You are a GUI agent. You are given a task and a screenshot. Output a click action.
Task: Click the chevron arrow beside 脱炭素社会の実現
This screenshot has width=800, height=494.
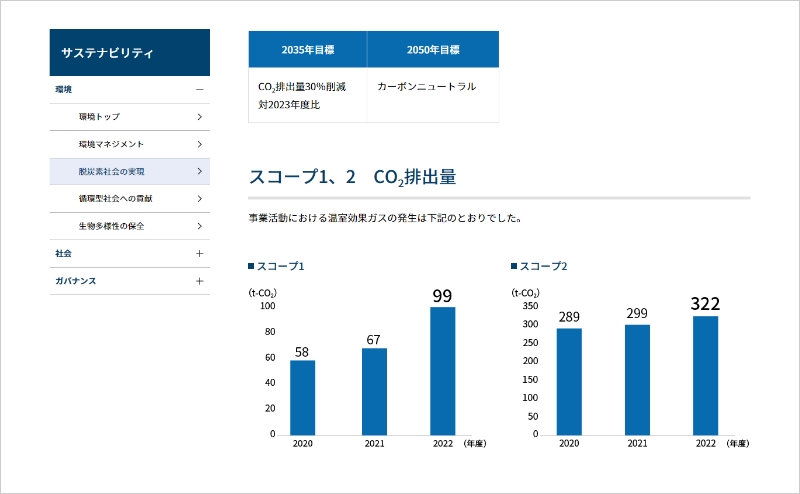coord(199,172)
